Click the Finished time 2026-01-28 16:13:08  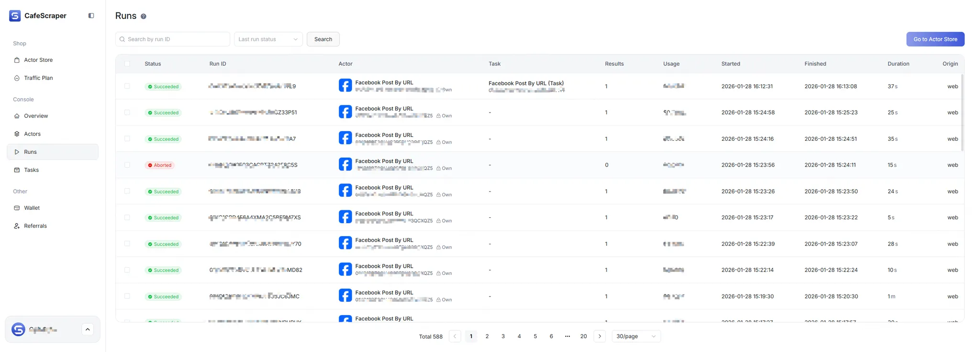point(831,86)
